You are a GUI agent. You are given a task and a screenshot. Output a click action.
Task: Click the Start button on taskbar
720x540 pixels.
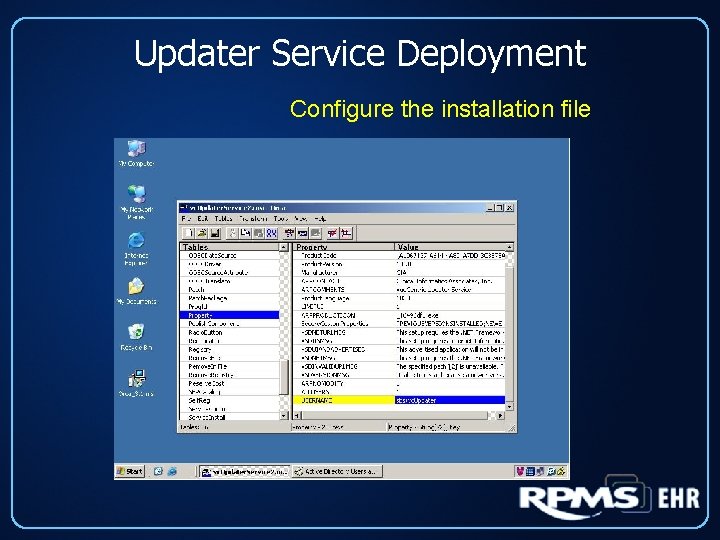tap(130, 471)
